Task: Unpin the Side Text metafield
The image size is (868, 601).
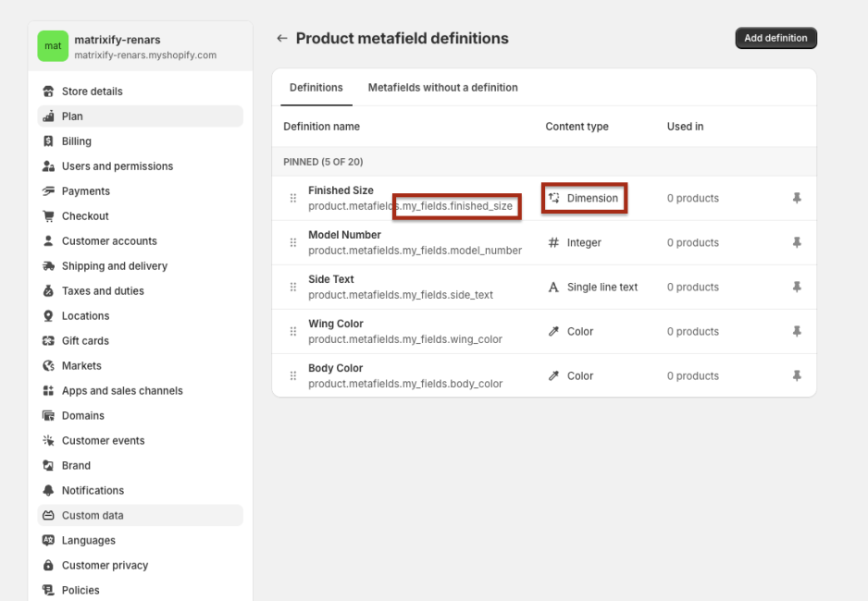Action: (797, 287)
